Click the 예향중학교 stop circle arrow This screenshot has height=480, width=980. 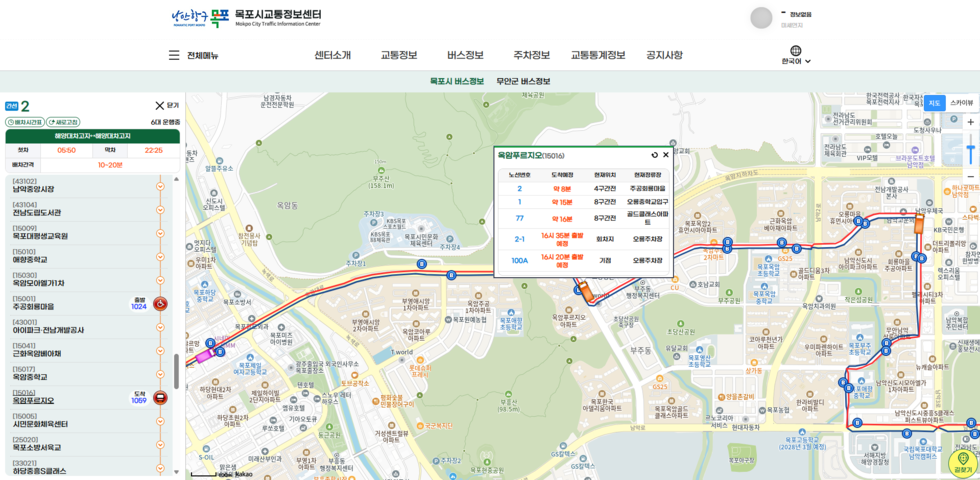160,256
